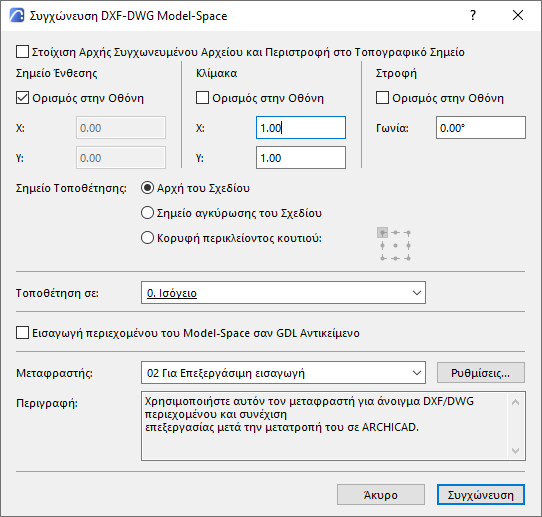Viewport: 542px width, 517px height.
Task: Click the Γωνία angle input field
Action: pos(481,128)
